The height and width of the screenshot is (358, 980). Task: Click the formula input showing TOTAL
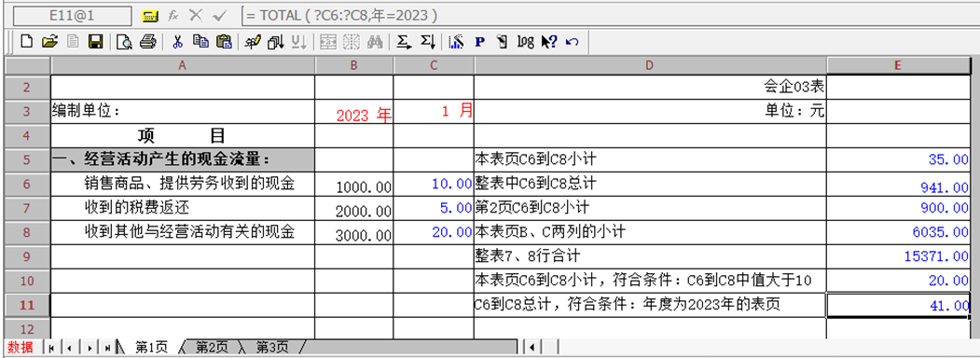(610, 16)
